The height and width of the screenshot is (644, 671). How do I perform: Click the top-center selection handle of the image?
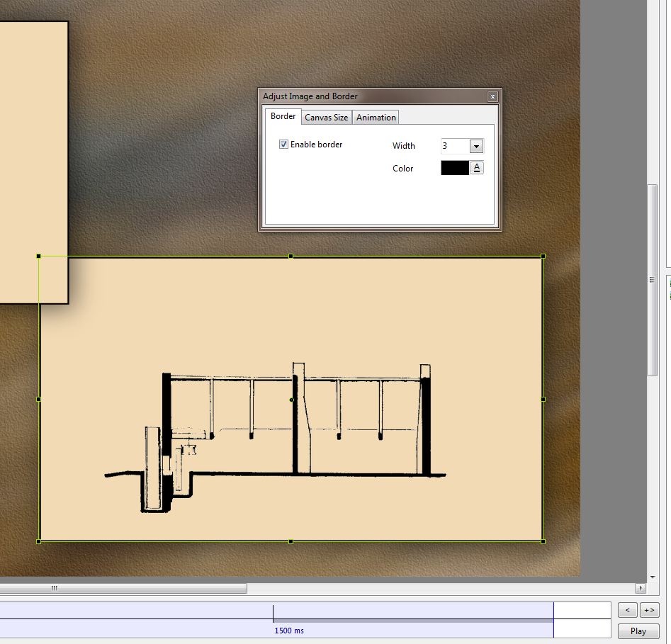291,256
